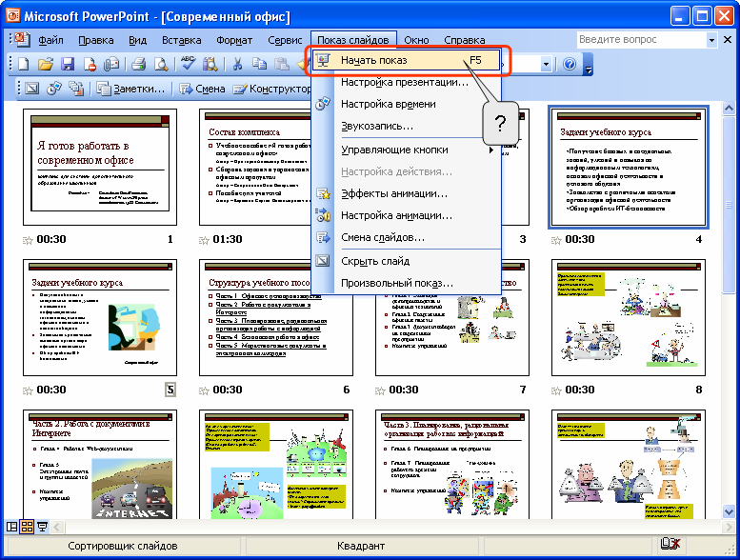Expand the 'Управляющие кнопки' submenu
The width and height of the screenshot is (740, 560).
[x=491, y=150]
